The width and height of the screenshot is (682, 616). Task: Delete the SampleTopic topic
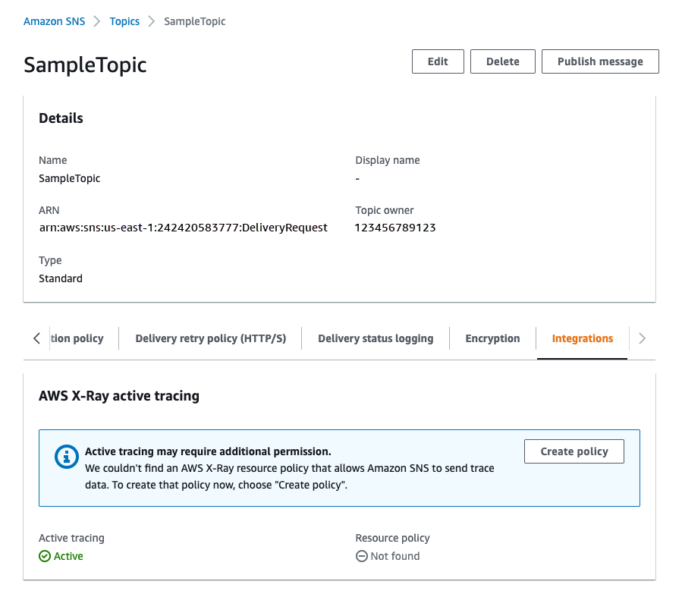(502, 61)
